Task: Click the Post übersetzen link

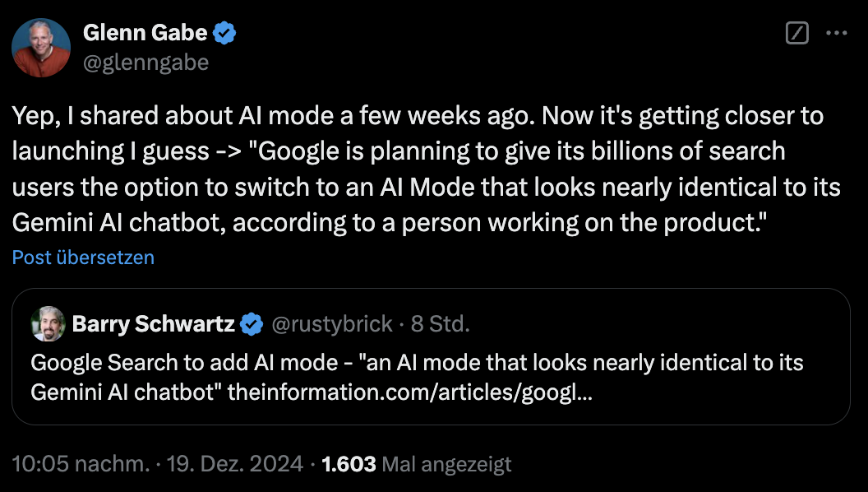Action: point(82,258)
